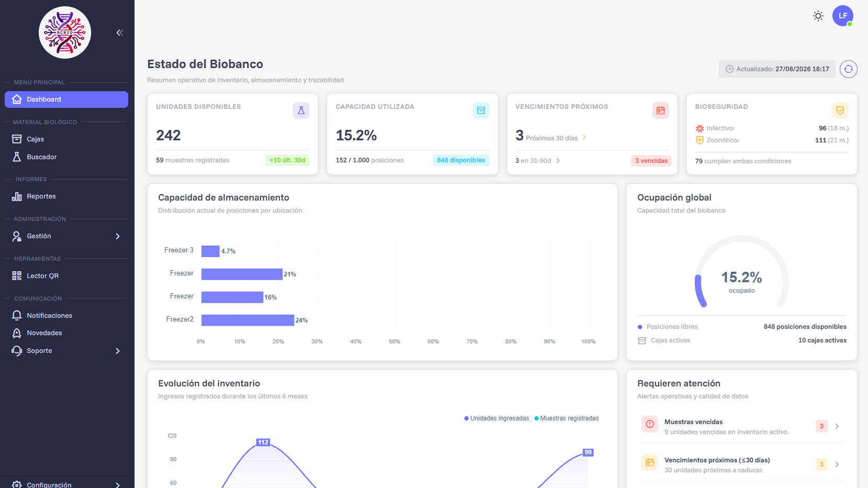Click the Zoonótico shield icon
This screenshot has width=868, height=488.
pos(699,140)
